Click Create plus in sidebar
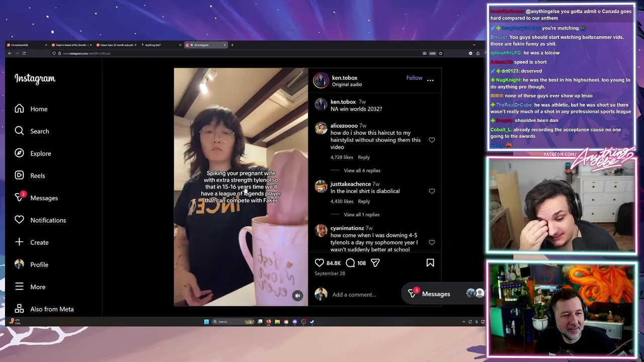 click(x=32, y=242)
